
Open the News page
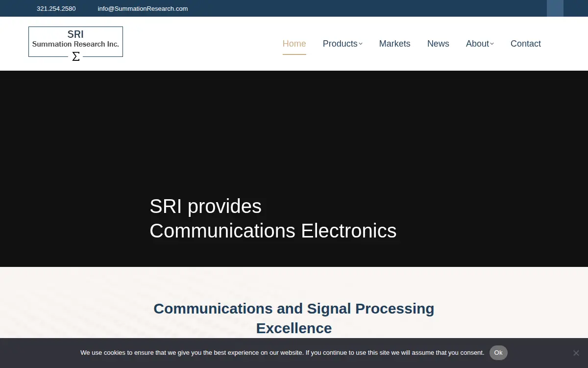tap(438, 44)
